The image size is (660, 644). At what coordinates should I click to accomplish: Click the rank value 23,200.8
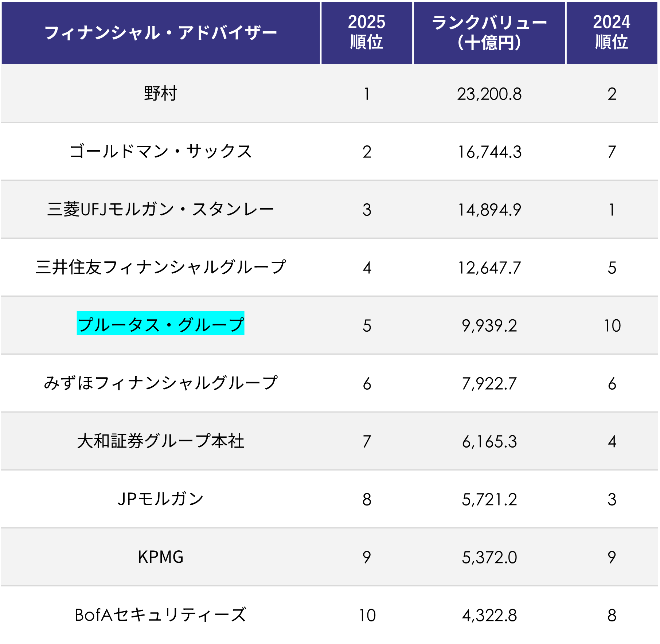489,94
